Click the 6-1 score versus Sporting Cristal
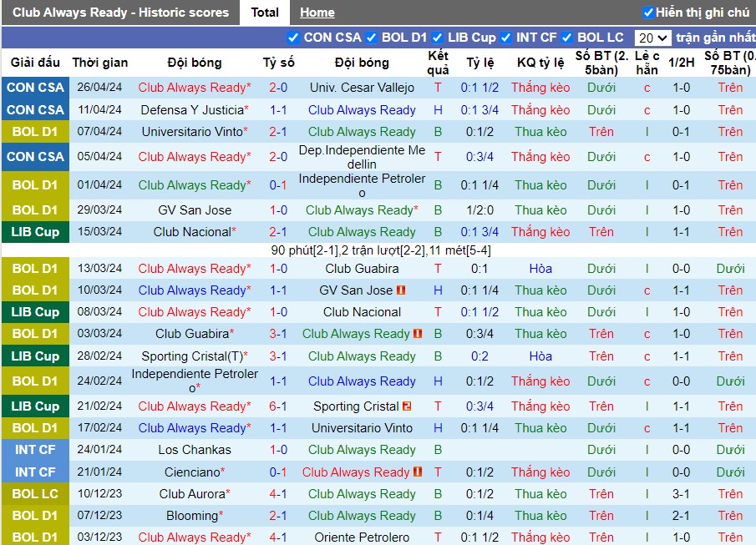This screenshot has height=545, width=756. coord(278,406)
